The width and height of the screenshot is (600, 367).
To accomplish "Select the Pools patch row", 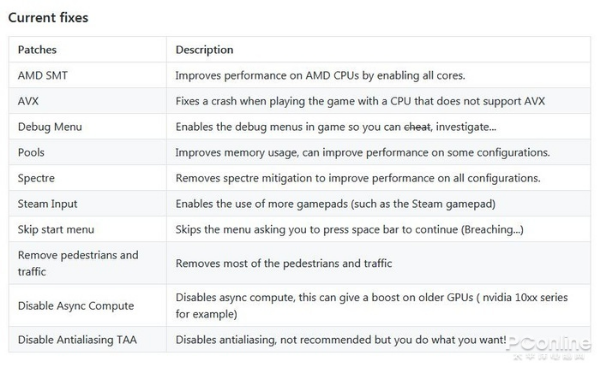I will [299, 152].
